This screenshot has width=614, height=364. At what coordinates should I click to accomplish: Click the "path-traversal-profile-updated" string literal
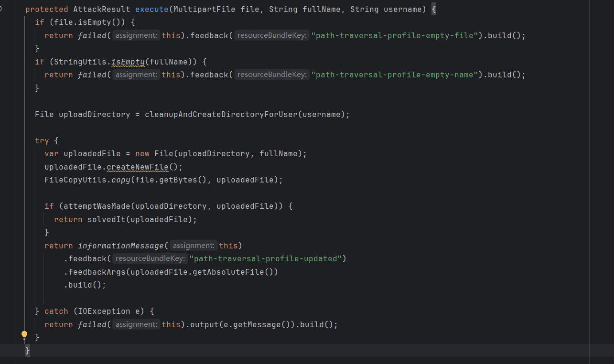[x=265, y=258]
